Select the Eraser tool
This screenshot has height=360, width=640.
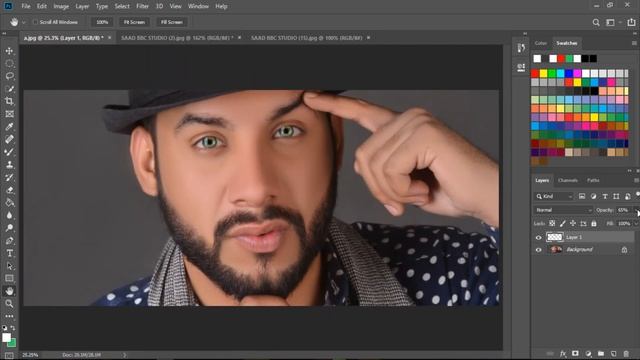9,190
